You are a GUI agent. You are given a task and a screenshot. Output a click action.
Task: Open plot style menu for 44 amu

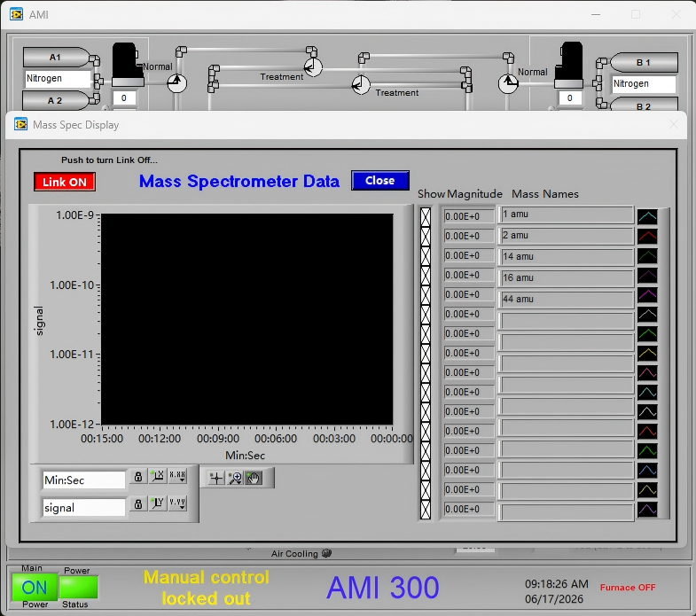(647, 294)
